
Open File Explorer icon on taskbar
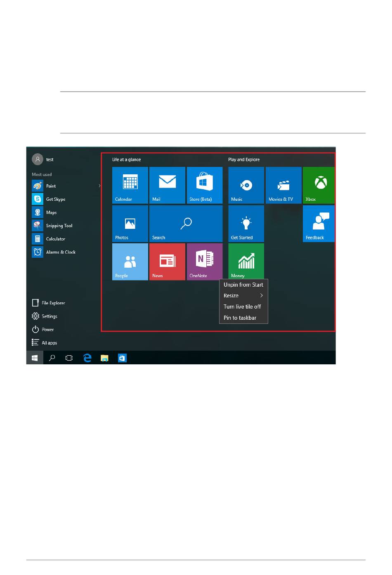tap(104, 358)
